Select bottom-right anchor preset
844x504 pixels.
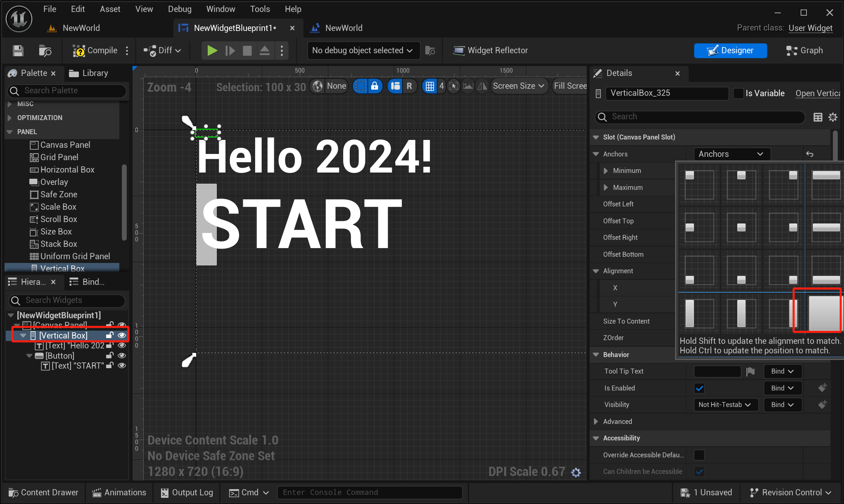(x=783, y=270)
